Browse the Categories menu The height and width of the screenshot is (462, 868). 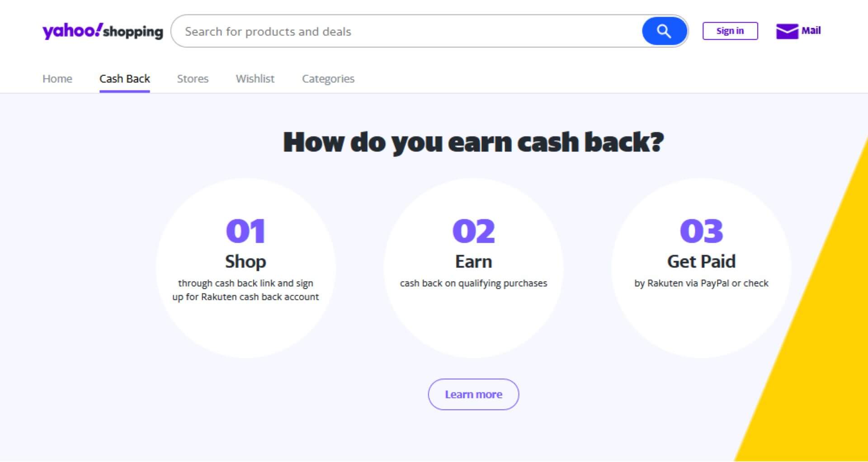pyautogui.click(x=328, y=79)
